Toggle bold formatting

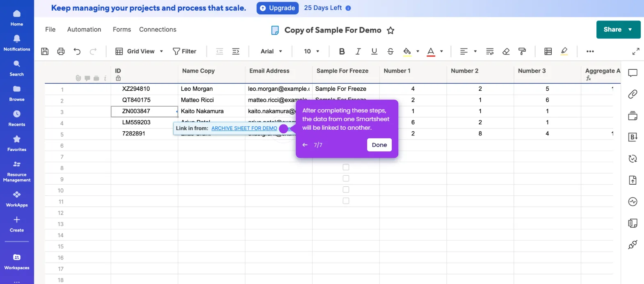click(342, 51)
